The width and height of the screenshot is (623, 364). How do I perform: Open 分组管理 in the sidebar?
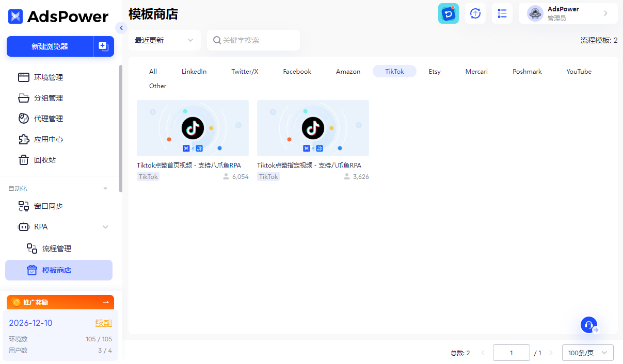49,98
